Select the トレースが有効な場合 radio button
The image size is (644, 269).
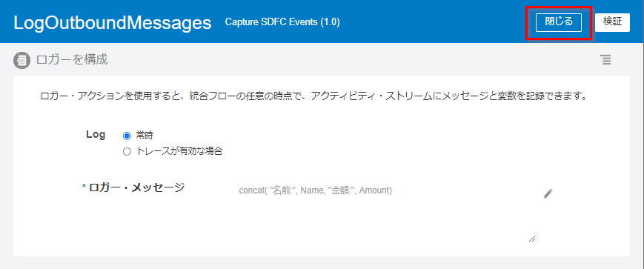[127, 151]
